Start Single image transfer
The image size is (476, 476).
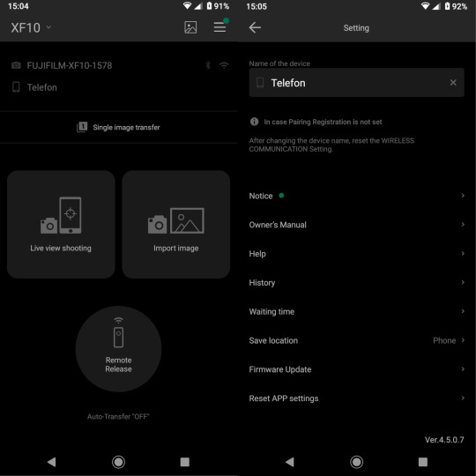click(118, 127)
